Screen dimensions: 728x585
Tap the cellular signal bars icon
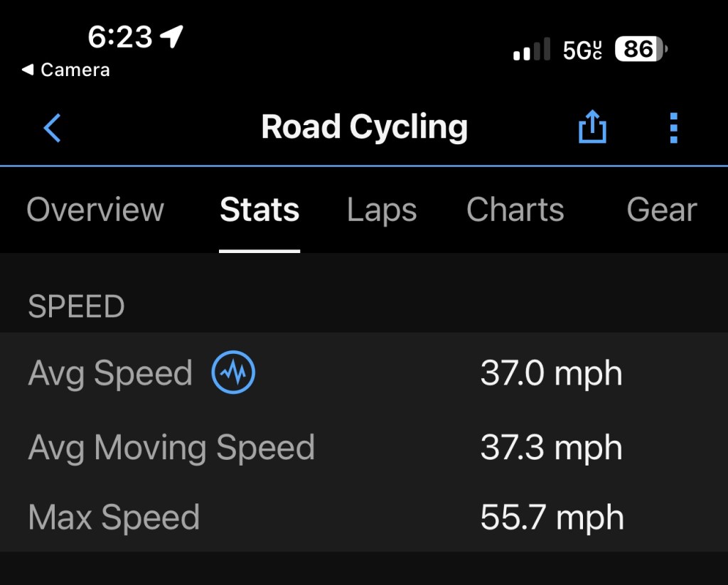pos(531,50)
